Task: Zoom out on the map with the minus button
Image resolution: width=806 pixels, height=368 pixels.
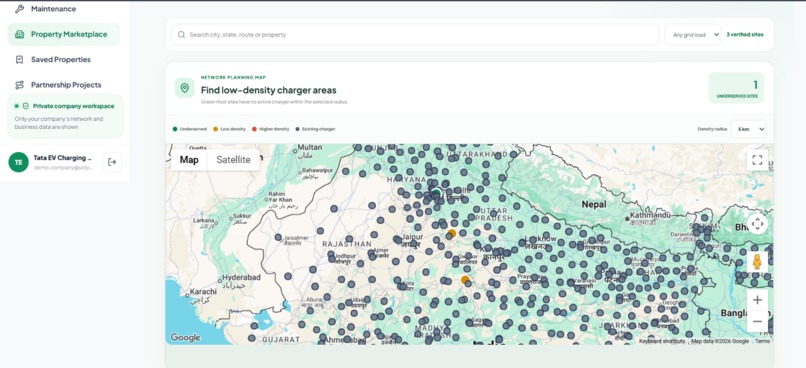Action: coord(757,322)
